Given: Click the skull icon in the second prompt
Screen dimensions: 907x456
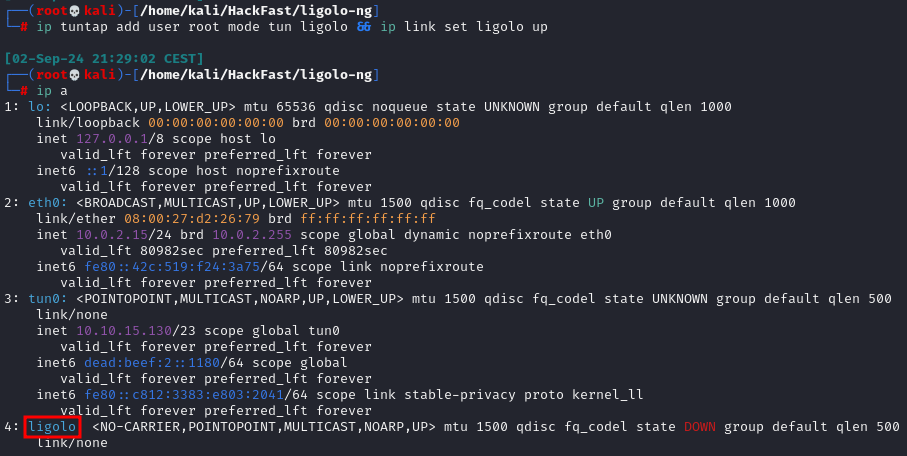Looking at the screenshot, I should [75, 75].
